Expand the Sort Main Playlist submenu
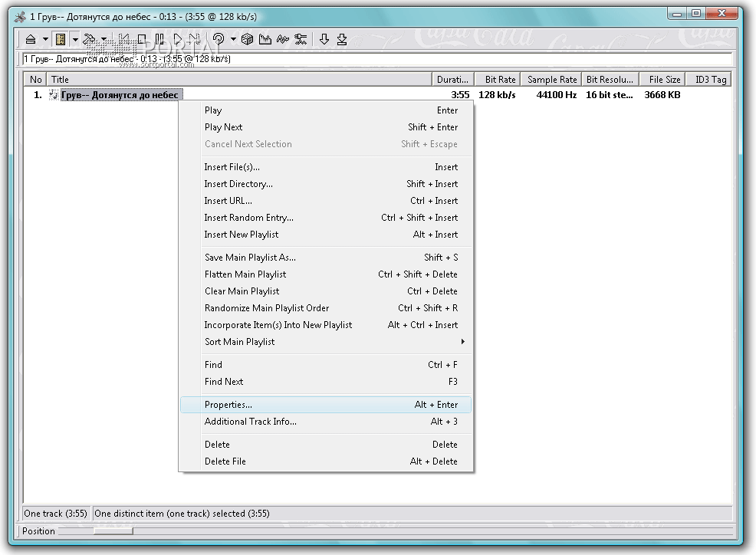Screen dimensions: 756x555 coord(326,342)
